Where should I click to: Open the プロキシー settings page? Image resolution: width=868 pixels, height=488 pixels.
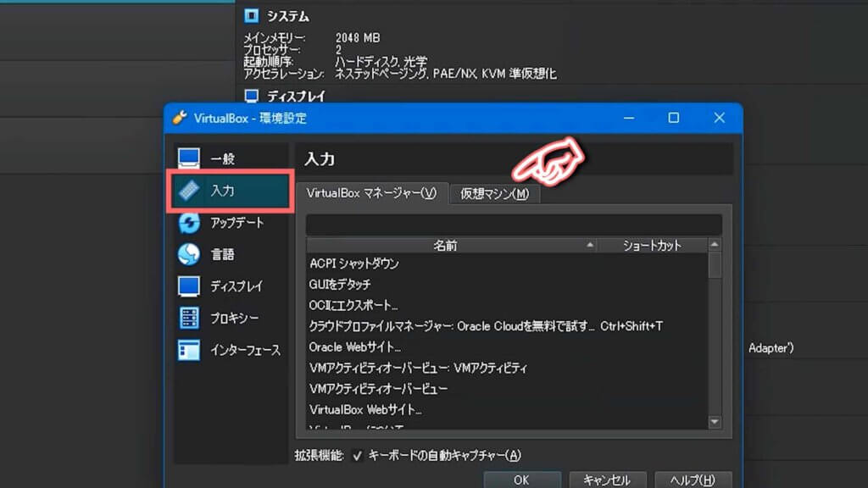[x=231, y=319]
